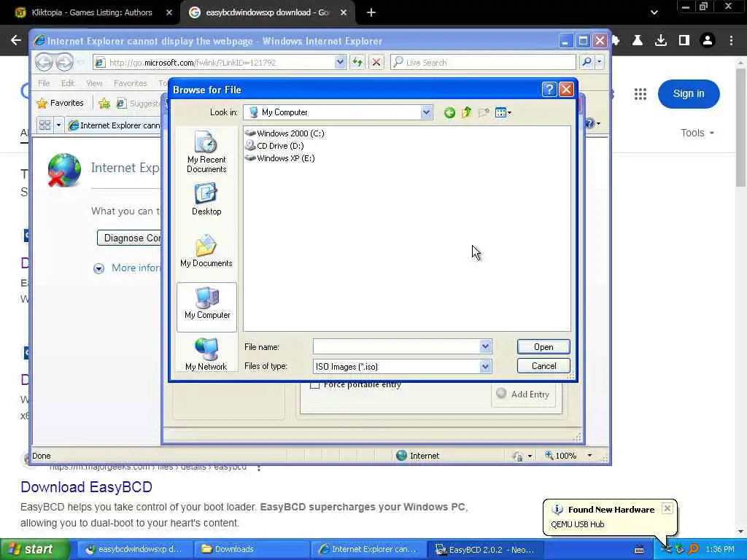Viewport: 747px width, 560px height.
Task: Expand the Look in dropdown
Action: [426, 112]
